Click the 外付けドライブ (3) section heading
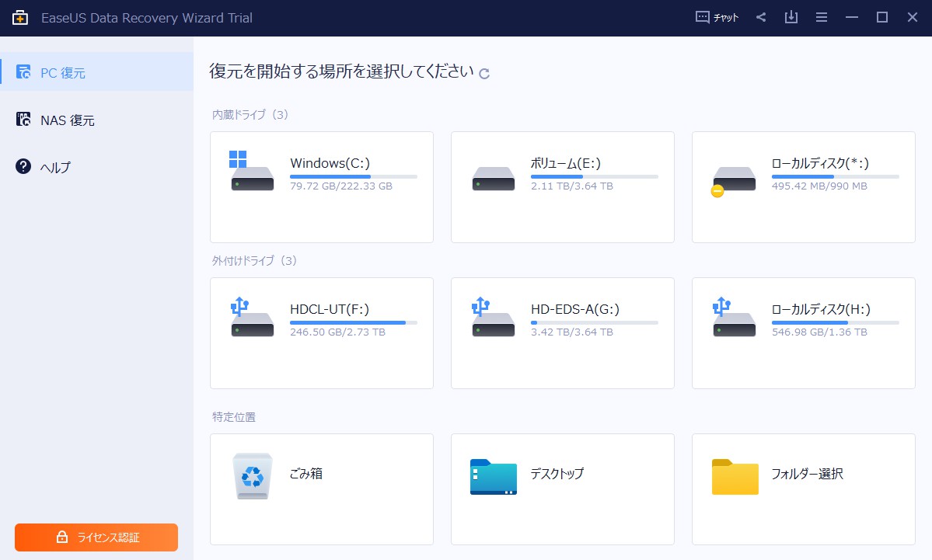932x560 pixels. click(x=254, y=261)
